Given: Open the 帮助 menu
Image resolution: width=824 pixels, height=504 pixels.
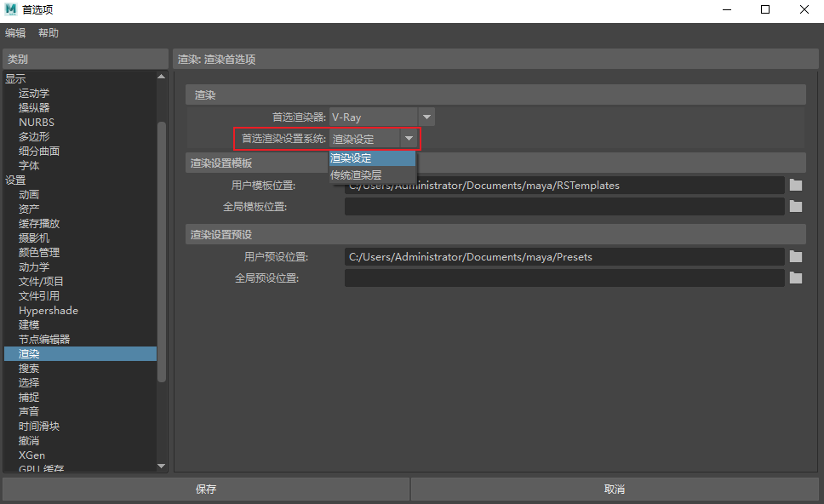Looking at the screenshot, I should [x=48, y=32].
